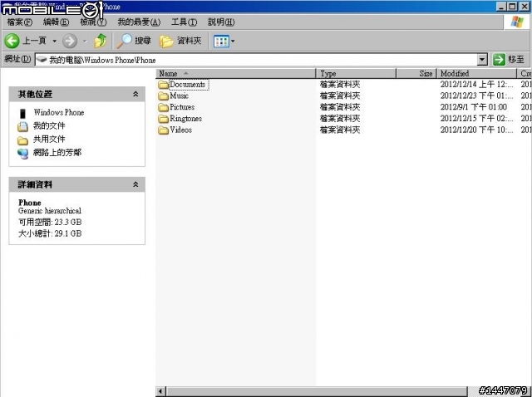Click modified date 2012/9/1 下午 01:00
The image size is (532, 397).
point(474,107)
